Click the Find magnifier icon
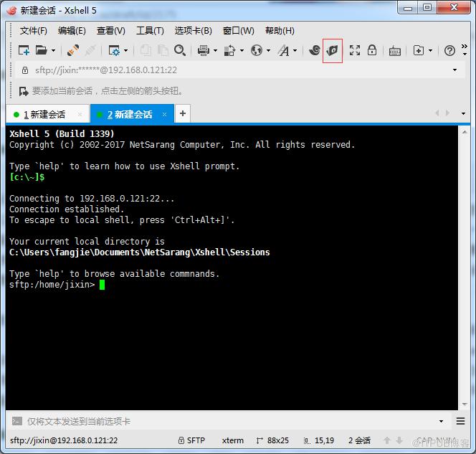Image resolution: width=476 pixels, height=454 pixels. tap(180, 50)
